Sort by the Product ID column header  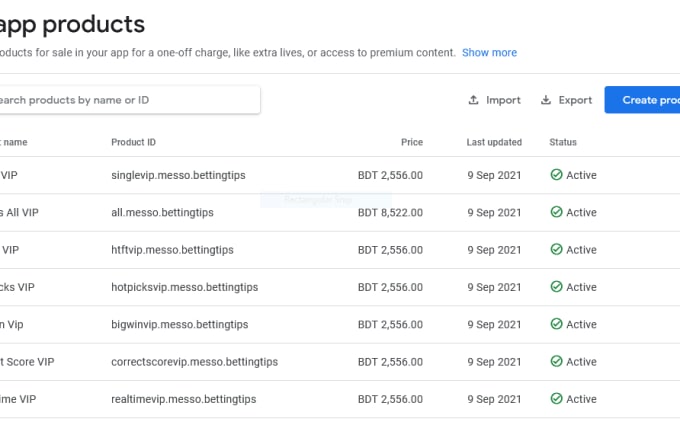click(133, 142)
